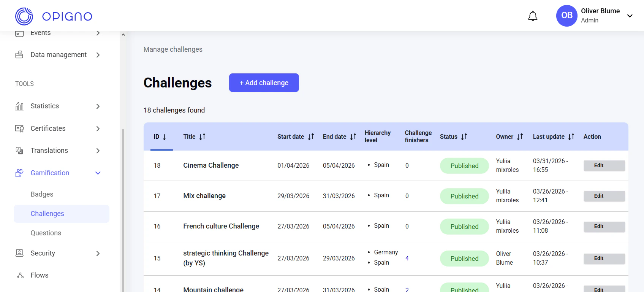Sort by Last update arrows
Viewport: 644px width, 292px height.
point(571,136)
